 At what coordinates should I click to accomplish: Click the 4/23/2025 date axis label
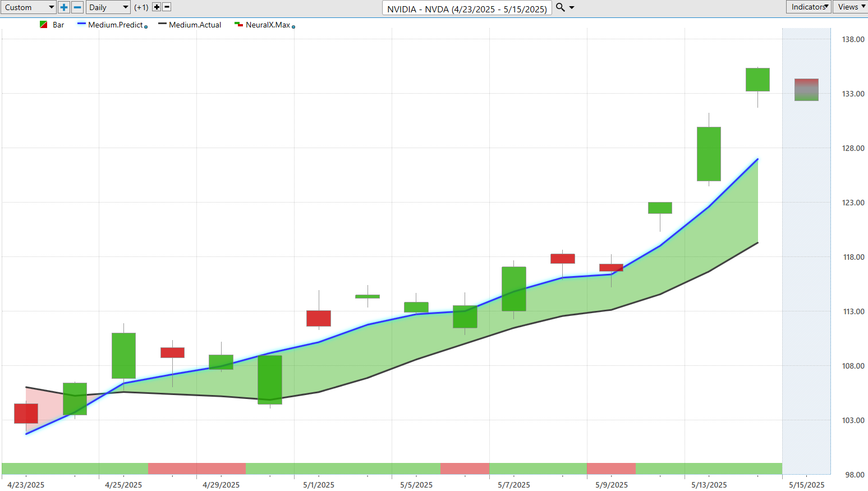26,485
